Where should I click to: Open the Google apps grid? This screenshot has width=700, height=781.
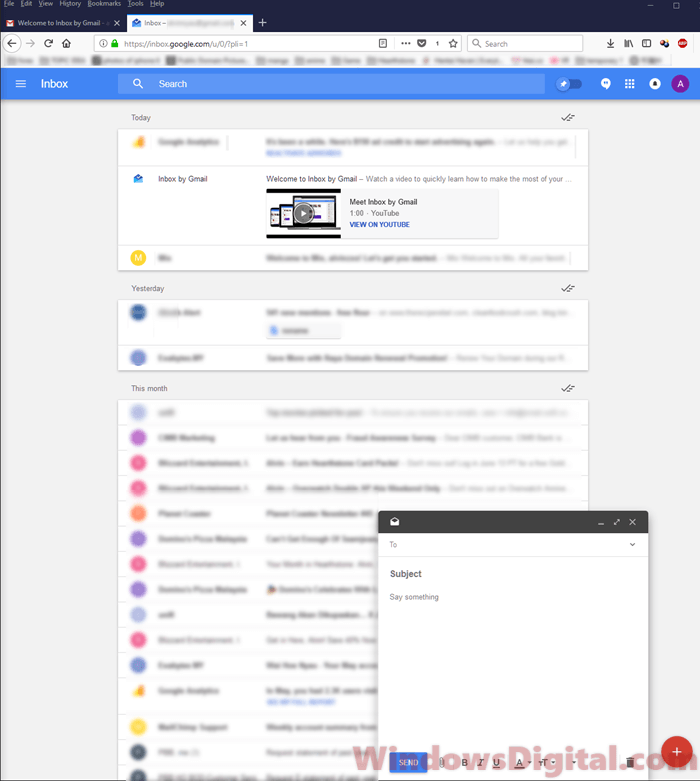pos(630,84)
